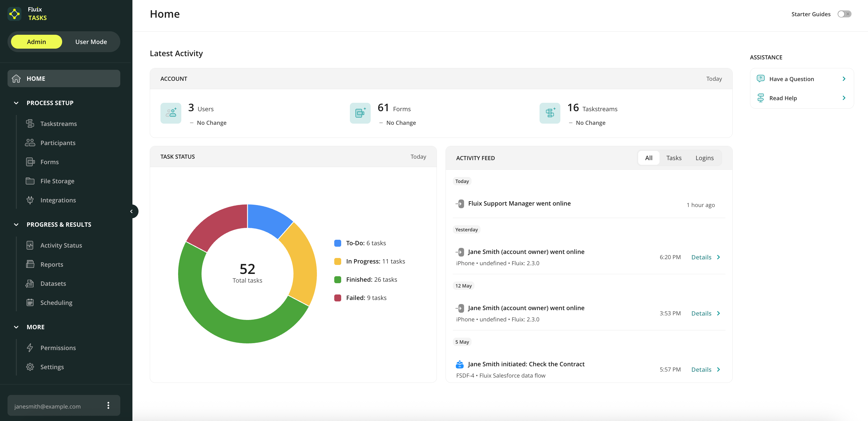Image resolution: width=868 pixels, height=421 pixels.
Task: Open Taskstreams icon in sidebar
Action: pyautogui.click(x=30, y=123)
